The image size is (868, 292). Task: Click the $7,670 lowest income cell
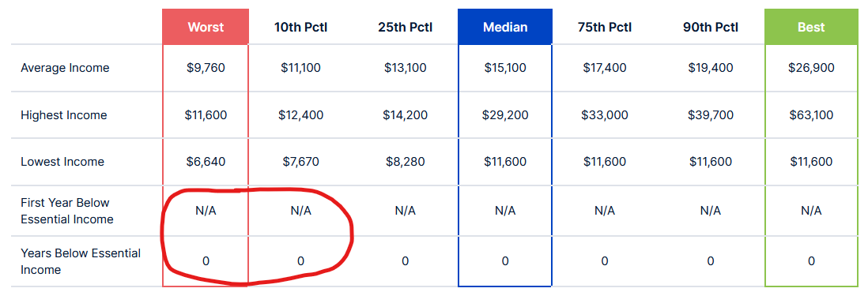(300, 162)
